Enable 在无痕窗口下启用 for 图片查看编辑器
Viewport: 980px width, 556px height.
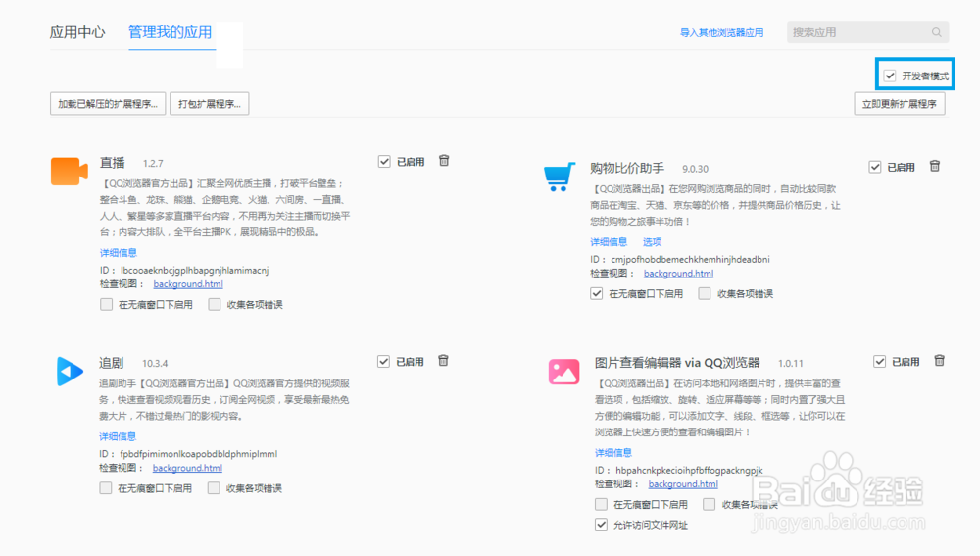[602, 505]
